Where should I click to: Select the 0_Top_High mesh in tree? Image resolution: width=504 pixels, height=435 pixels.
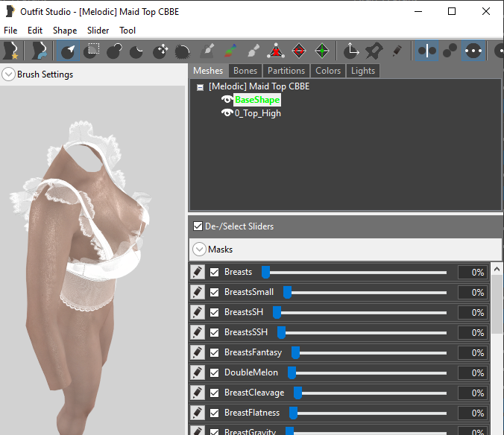[257, 113]
